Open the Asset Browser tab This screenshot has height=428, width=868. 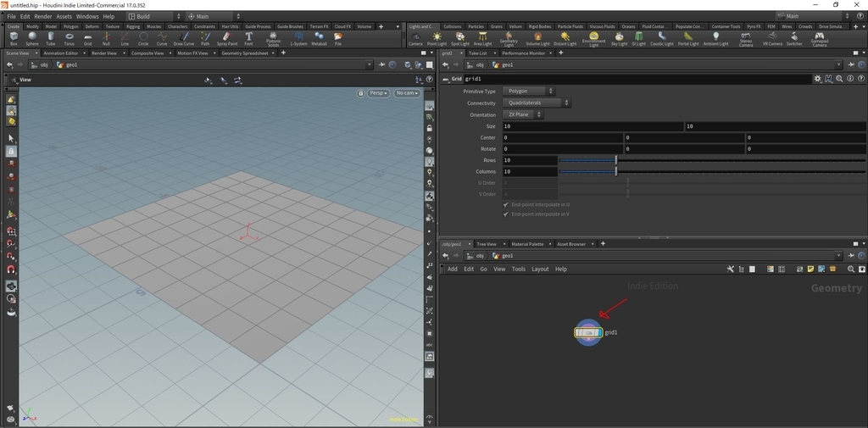point(571,244)
